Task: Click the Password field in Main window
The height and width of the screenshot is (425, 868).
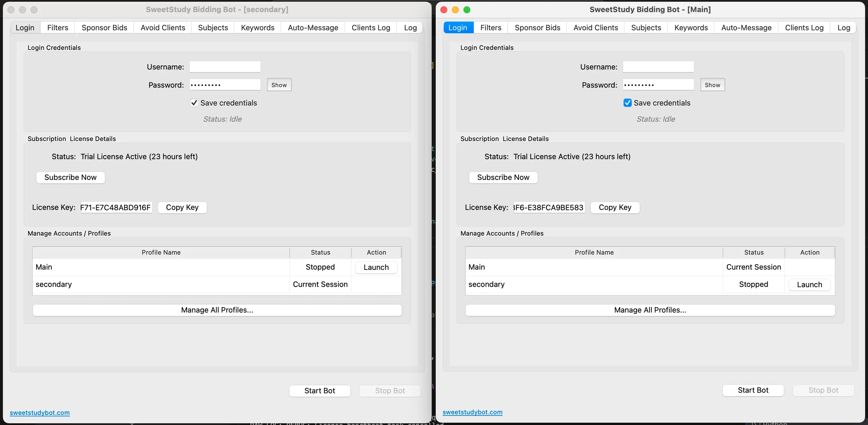Action: [658, 84]
